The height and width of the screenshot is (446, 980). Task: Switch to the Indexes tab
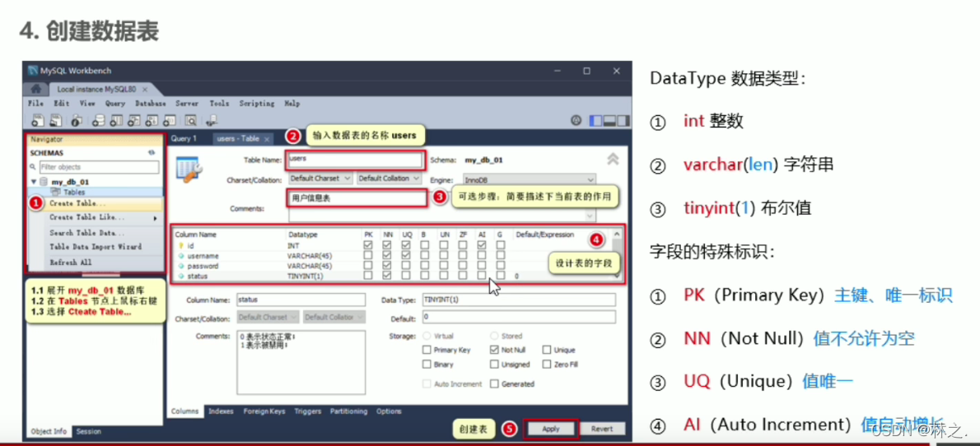tap(221, 411)
